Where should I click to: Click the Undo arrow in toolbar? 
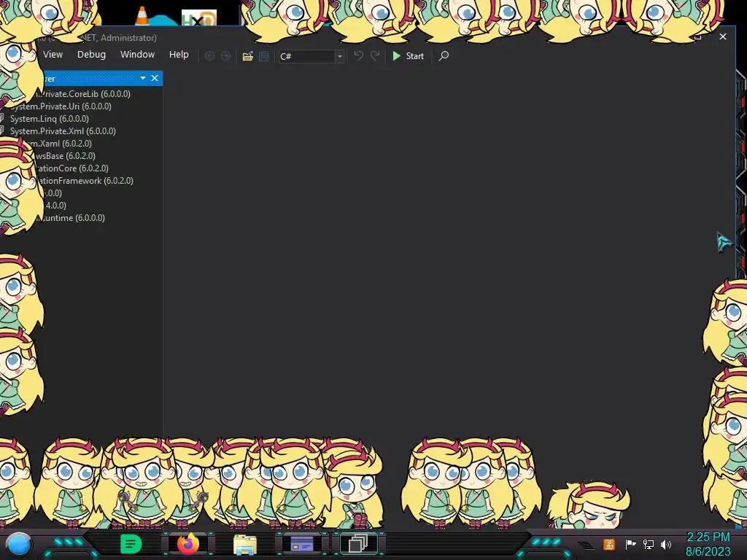359,56
